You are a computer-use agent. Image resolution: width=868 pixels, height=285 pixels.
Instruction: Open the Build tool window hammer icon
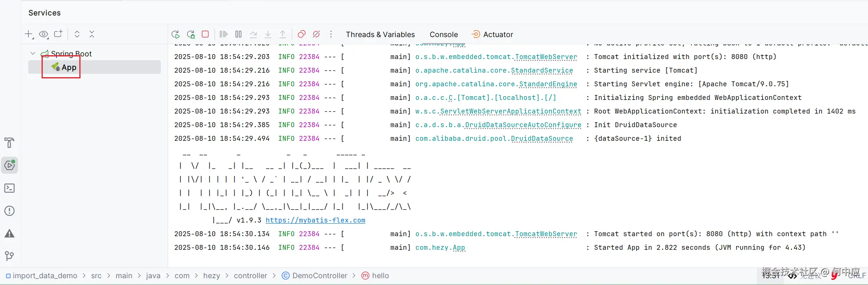click(x=9, y=143)
